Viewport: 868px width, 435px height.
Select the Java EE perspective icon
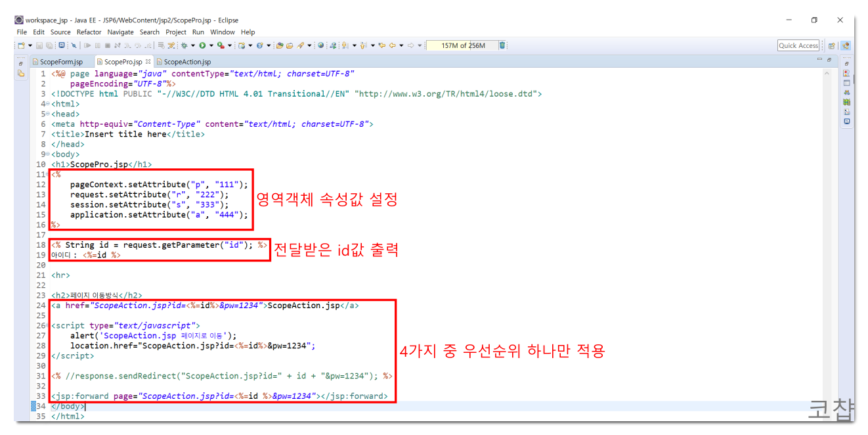click(x=846, y=46)
